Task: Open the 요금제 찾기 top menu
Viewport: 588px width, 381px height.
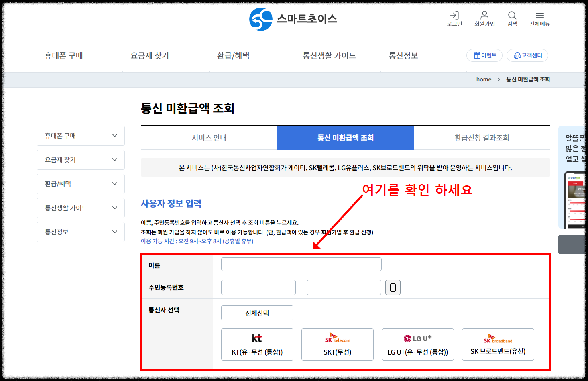Action: pyautogui.click(x=150, y=56)
